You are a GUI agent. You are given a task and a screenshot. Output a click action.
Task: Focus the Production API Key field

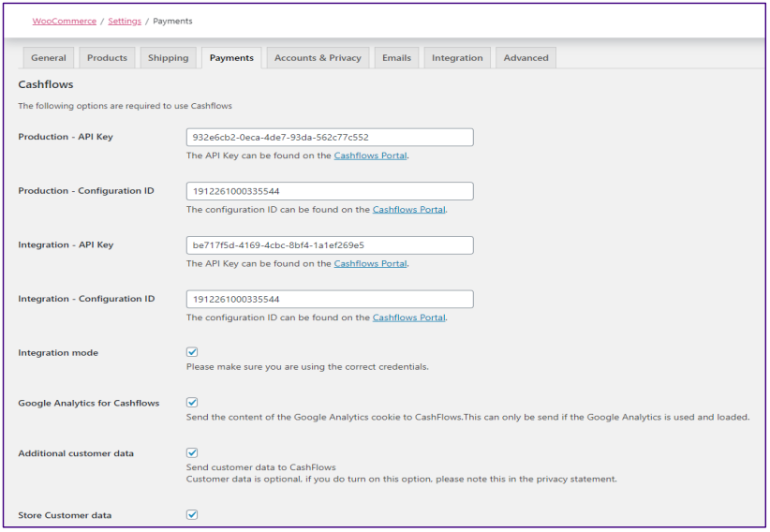coord(330,137)
